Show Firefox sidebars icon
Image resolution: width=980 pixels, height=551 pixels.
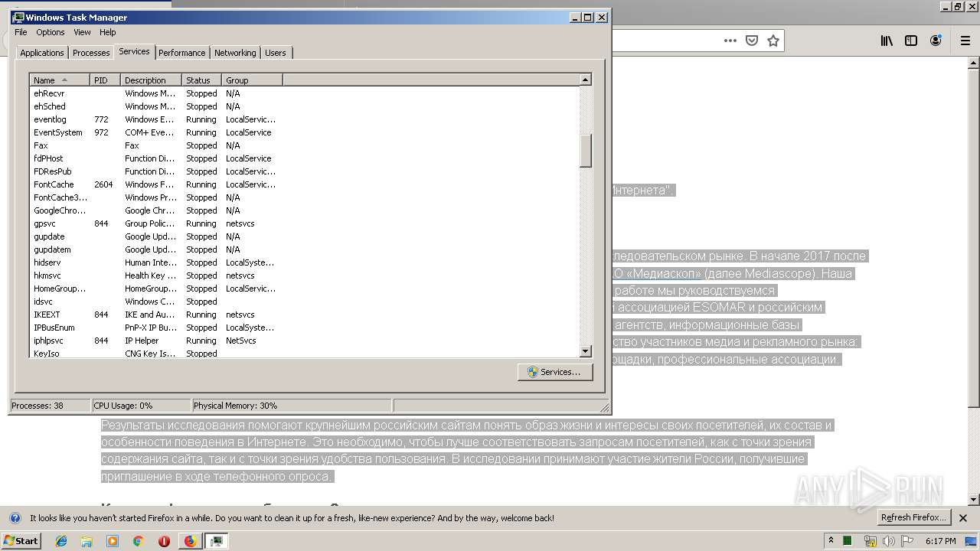[x=911, y=41]
